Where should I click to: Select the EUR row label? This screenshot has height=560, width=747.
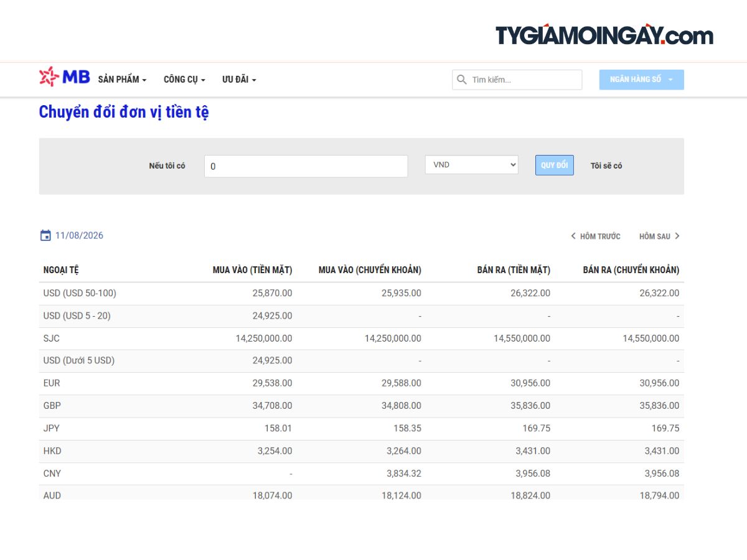pyautogui.click(x=52, y=383)
